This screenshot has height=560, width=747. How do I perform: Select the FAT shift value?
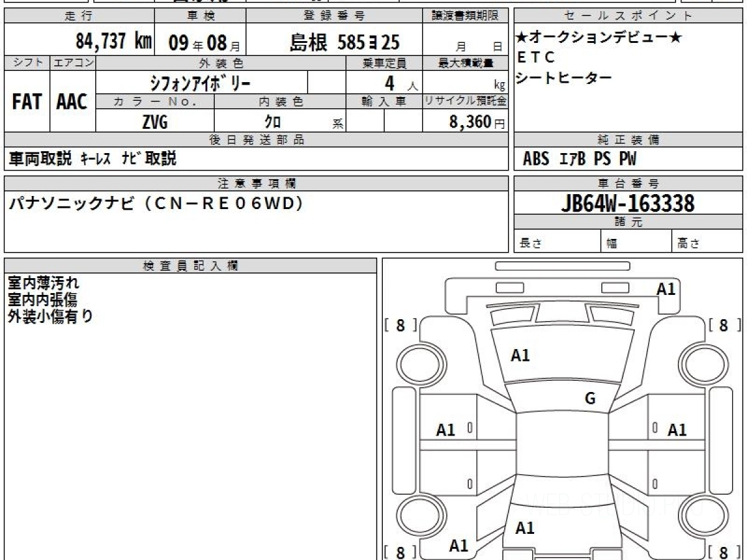pos(27,101)
